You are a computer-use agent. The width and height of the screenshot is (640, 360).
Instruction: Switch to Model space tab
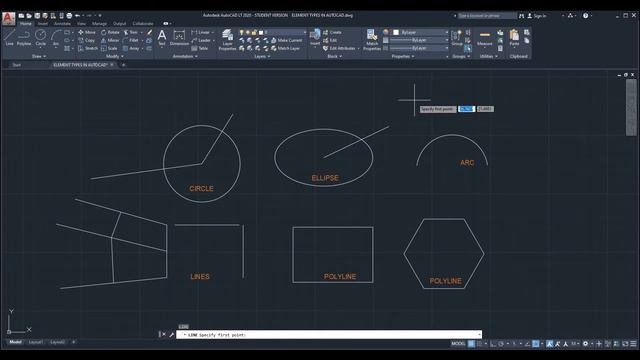[x=16, y=342]
